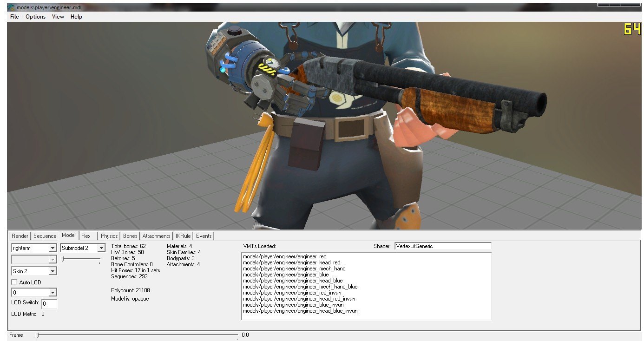The width and height of the screenshot is (644, 341).
Task: Select the Flex tab
Action: click(x=86, y=236)
